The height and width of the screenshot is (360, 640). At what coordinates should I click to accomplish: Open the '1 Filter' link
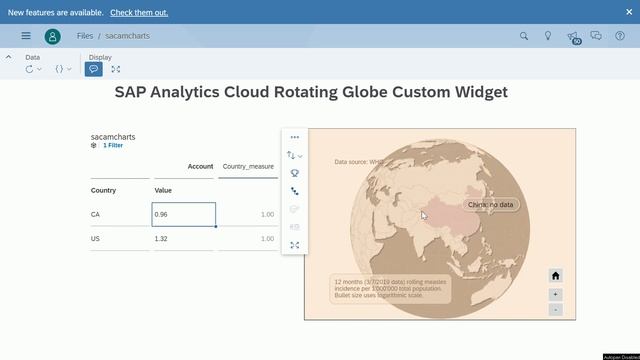click(113, 145)
